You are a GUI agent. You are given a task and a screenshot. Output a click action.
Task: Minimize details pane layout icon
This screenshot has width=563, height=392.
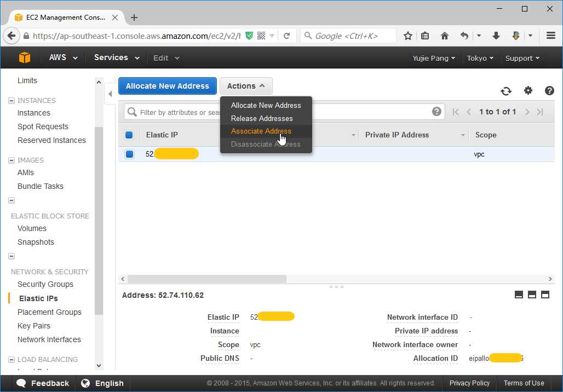[x=519, y=295]
